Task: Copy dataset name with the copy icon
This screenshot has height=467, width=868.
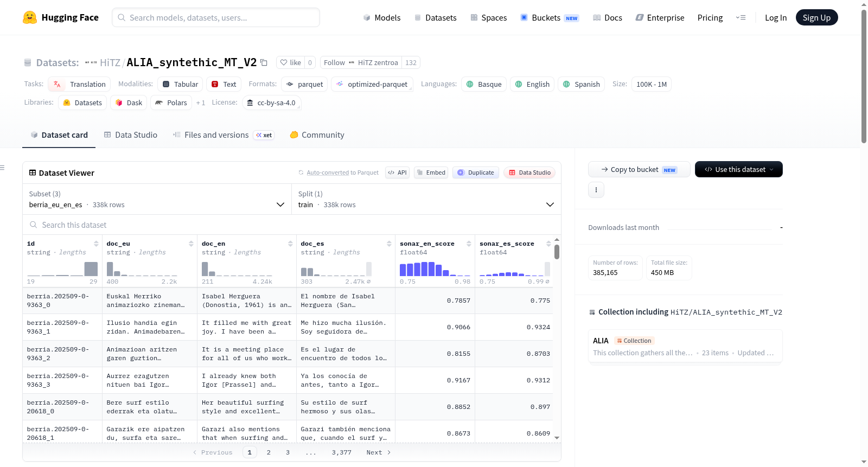Action: pos(264,62)
